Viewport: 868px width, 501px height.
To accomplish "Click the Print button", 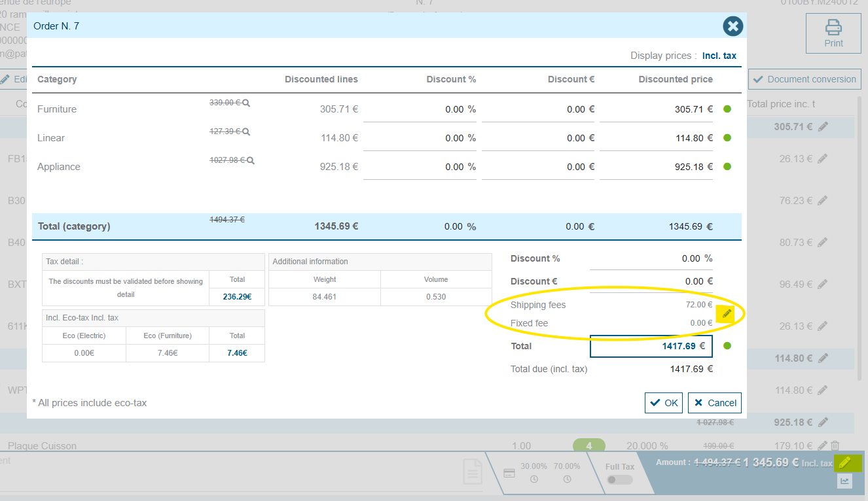I will (x=833, y=33).
